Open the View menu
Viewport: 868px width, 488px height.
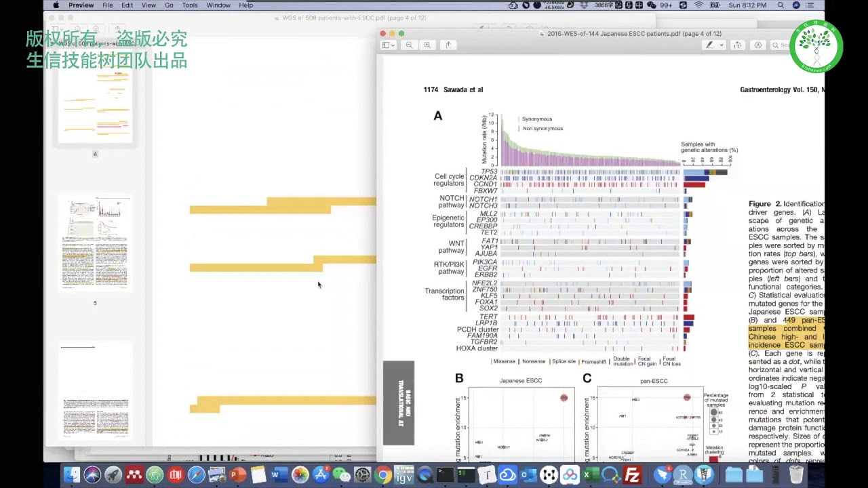point(149,5)
